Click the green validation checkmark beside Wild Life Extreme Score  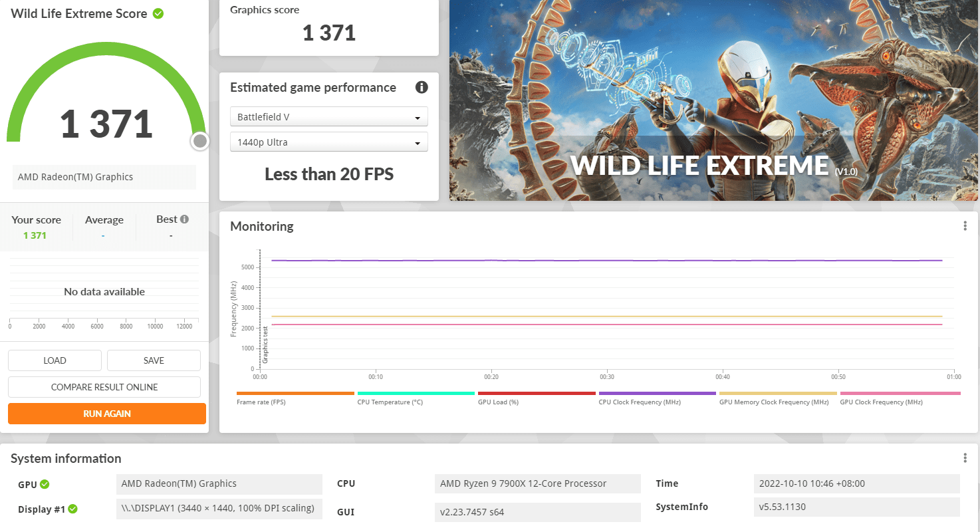click(158, 13)
